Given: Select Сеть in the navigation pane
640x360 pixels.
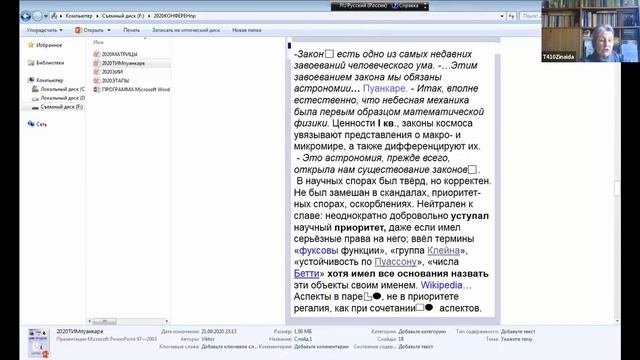Looking at the screenshot, I should (42, 124).
